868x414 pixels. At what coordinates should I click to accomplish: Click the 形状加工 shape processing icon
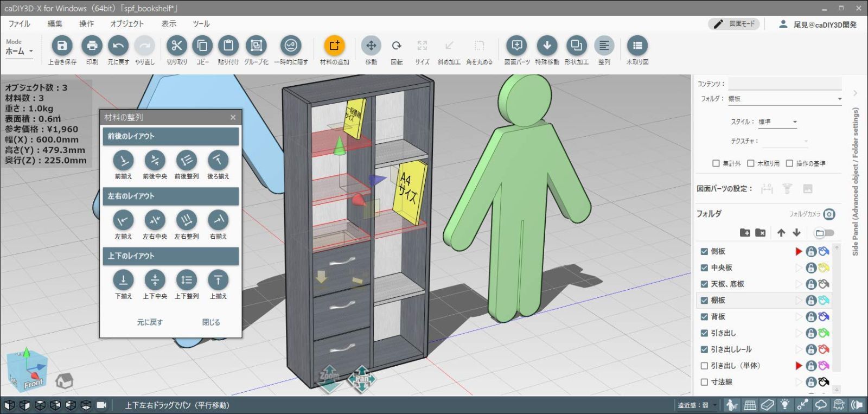[576, 46]
